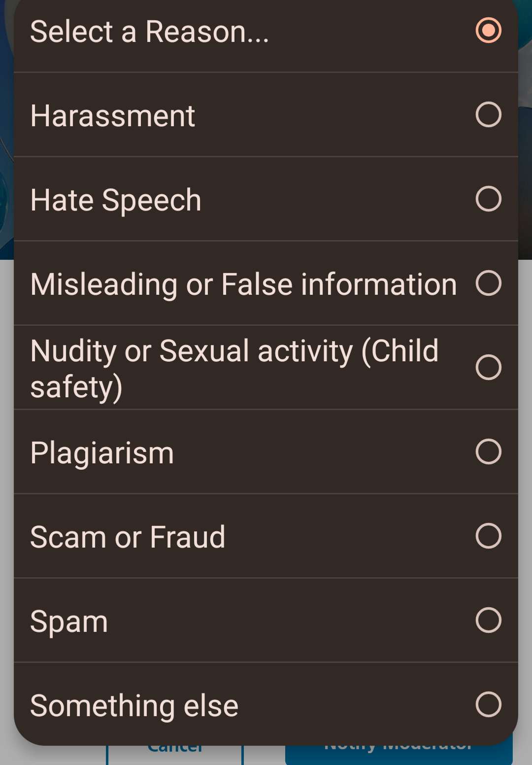Image resolution: width=532 pixels, height=765 pixels.
Task: Tap the 'Select a Reason...' label text
Action: pos(150,32)
